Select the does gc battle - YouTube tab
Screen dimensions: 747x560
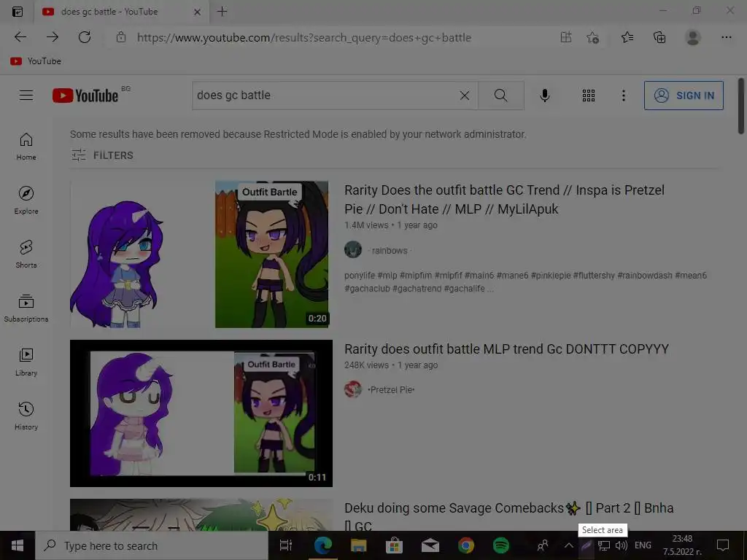121,12
